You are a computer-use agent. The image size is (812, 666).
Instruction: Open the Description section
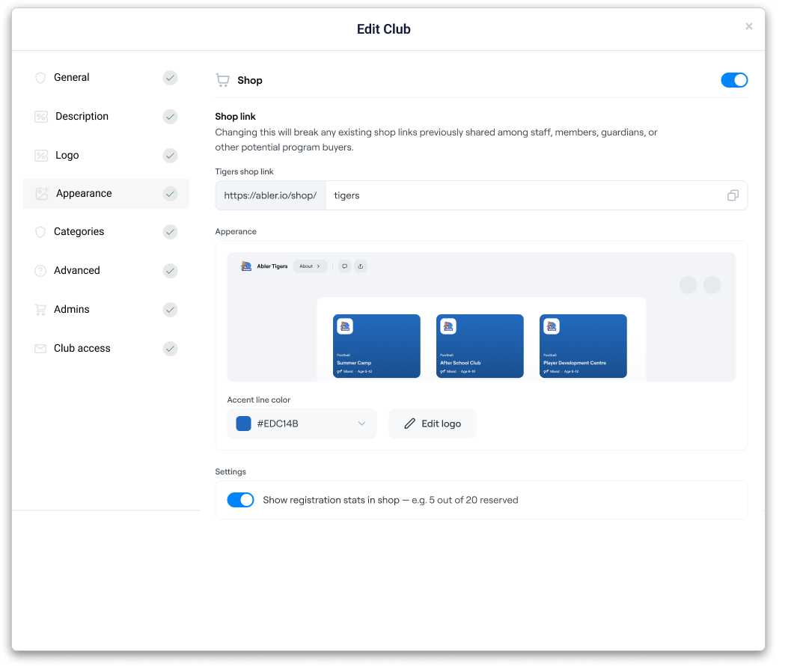pyautogui.click(x=106, y=117)
